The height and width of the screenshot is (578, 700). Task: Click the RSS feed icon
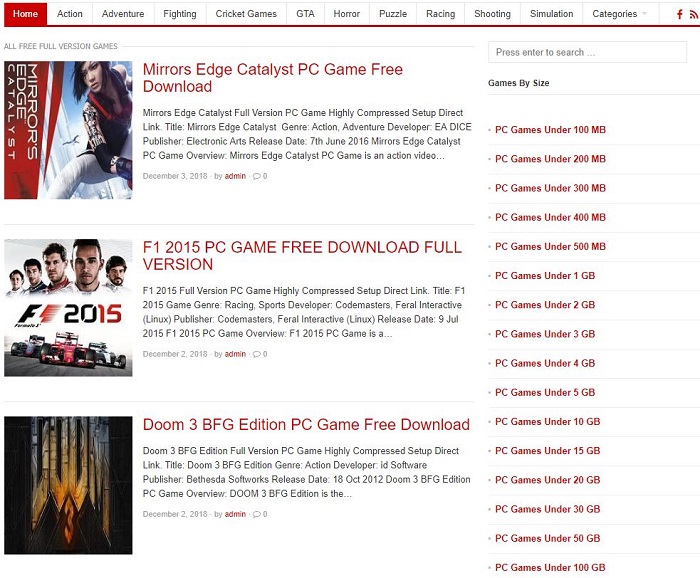693,14
